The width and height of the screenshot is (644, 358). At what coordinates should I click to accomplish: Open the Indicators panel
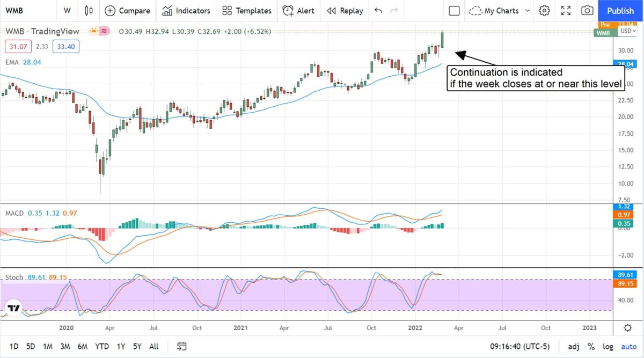click(186, 10)
